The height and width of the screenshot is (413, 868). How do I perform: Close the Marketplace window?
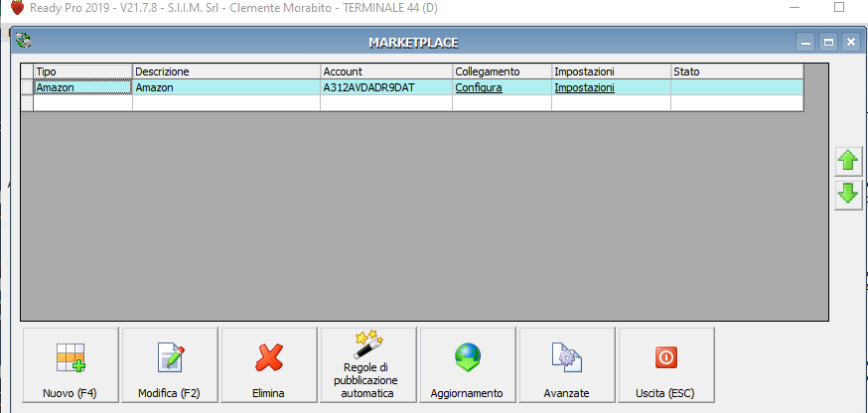tap(851, 42)
